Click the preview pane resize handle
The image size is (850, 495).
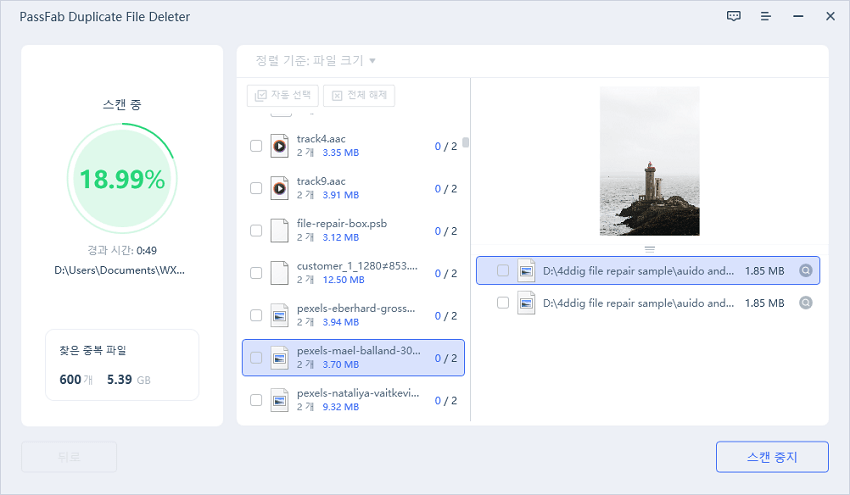coord(649,249)
